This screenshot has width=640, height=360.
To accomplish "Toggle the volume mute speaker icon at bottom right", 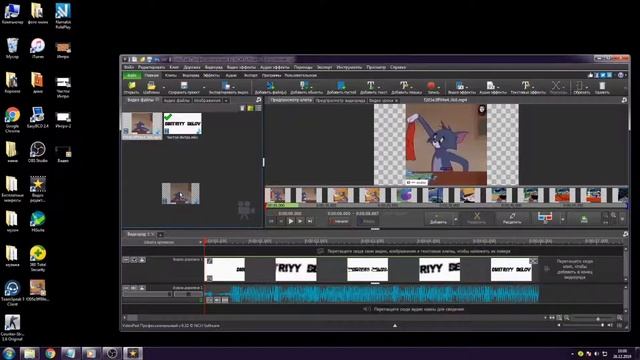I will [x=610, y=325].
